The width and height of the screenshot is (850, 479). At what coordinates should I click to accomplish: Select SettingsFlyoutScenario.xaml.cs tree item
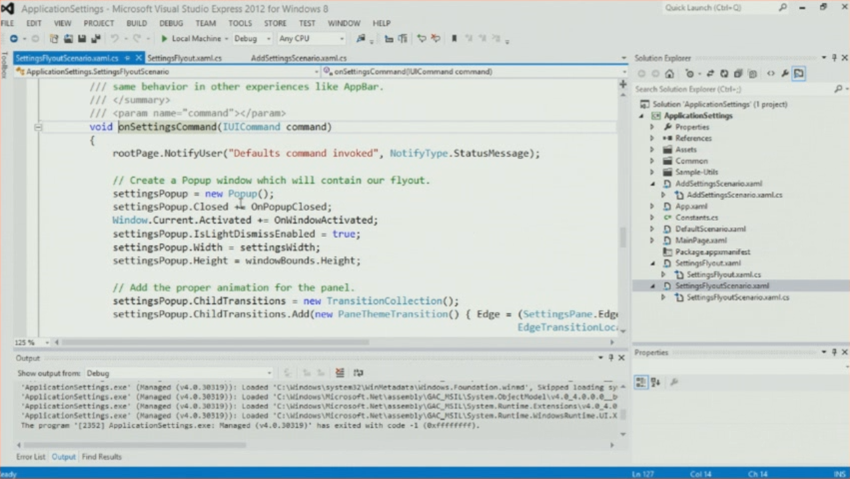click(738, 297)
